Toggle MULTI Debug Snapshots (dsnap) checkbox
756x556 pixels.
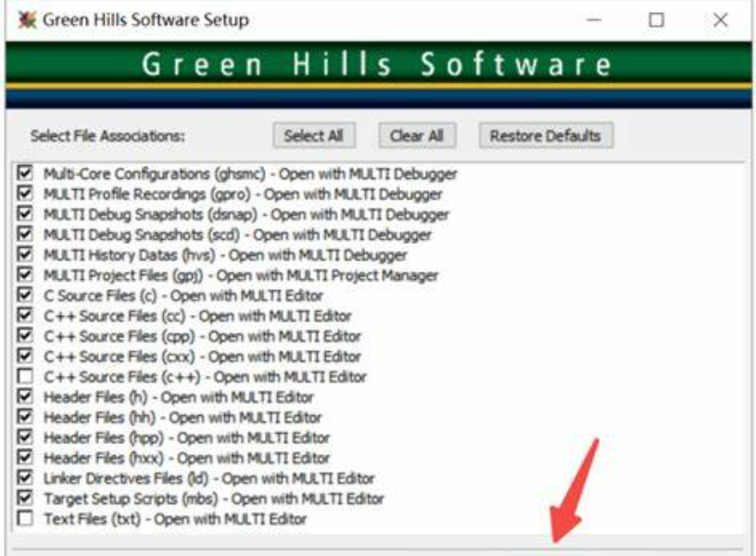pos(25,214)
